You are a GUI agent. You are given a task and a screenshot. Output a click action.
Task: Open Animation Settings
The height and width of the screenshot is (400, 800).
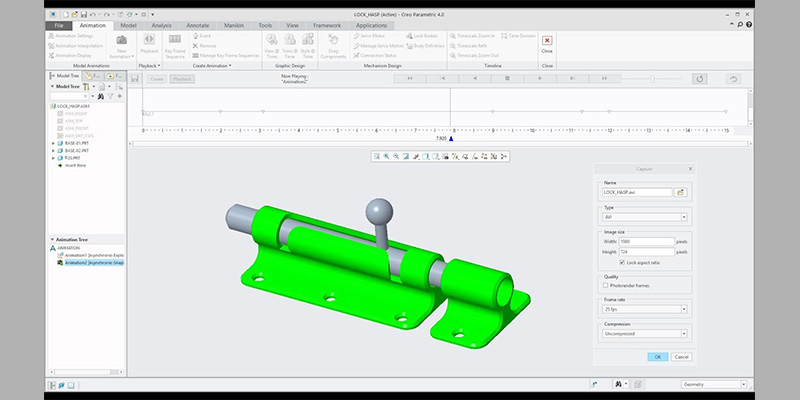[70, 36]
